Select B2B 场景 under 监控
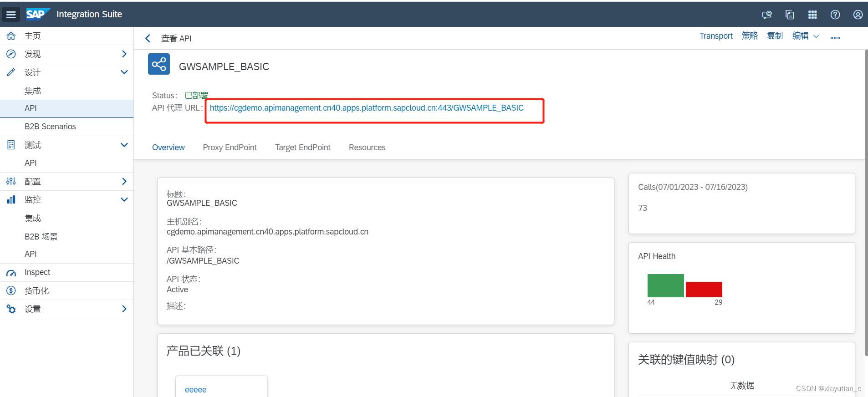 point(66,236)
